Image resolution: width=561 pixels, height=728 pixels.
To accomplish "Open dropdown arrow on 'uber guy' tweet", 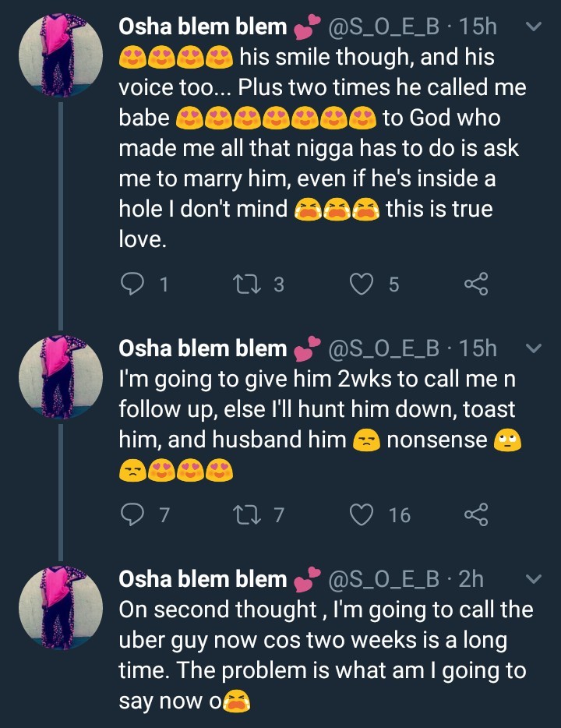I will tap(534, 579).
